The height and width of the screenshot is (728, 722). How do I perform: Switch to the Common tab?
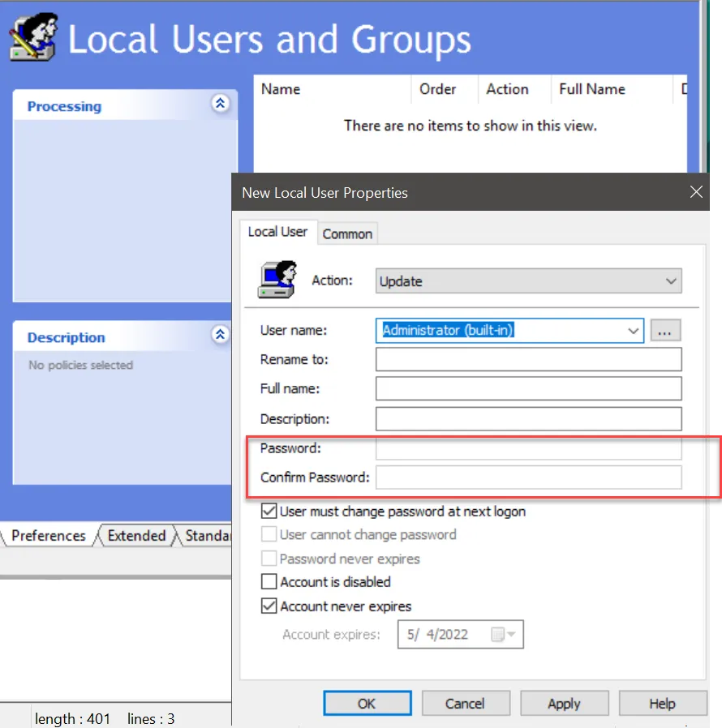347,233
